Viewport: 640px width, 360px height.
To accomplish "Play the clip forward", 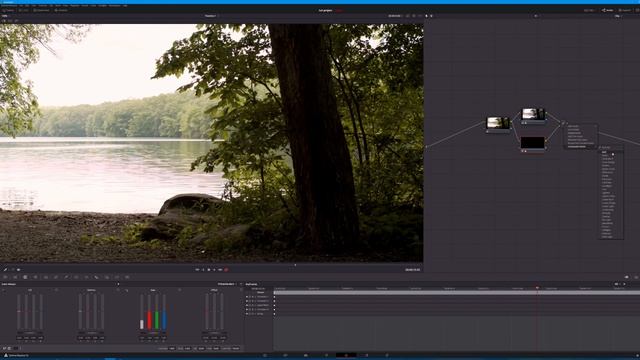I will [x=214, y=269].
